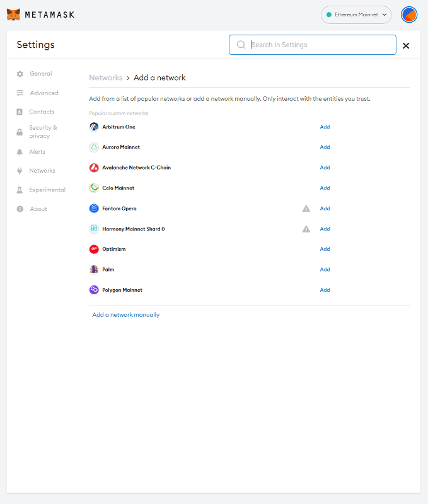Open the Advanced settings tab
This screenshot has height=504, width=428.
(x=44, y=93)
